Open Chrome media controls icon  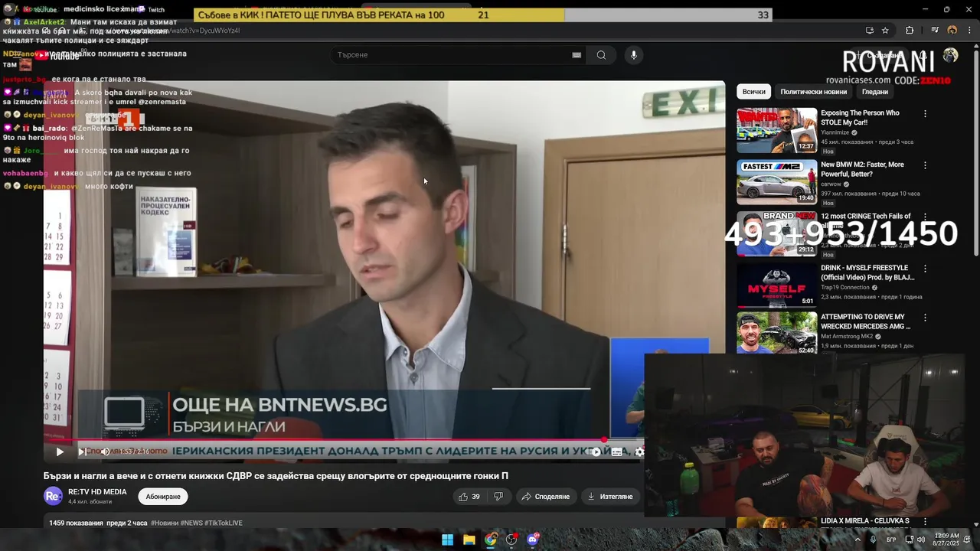(x=935, y=31)
